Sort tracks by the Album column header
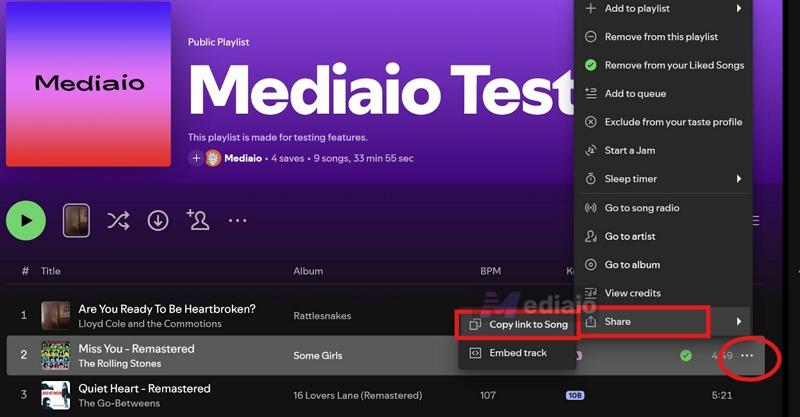 click(308, 271)
